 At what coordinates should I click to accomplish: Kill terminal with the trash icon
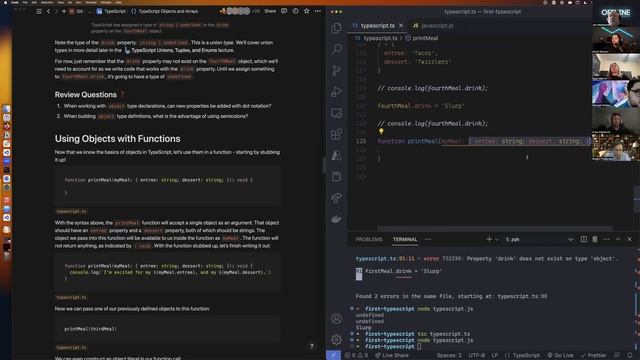point(595,239)
